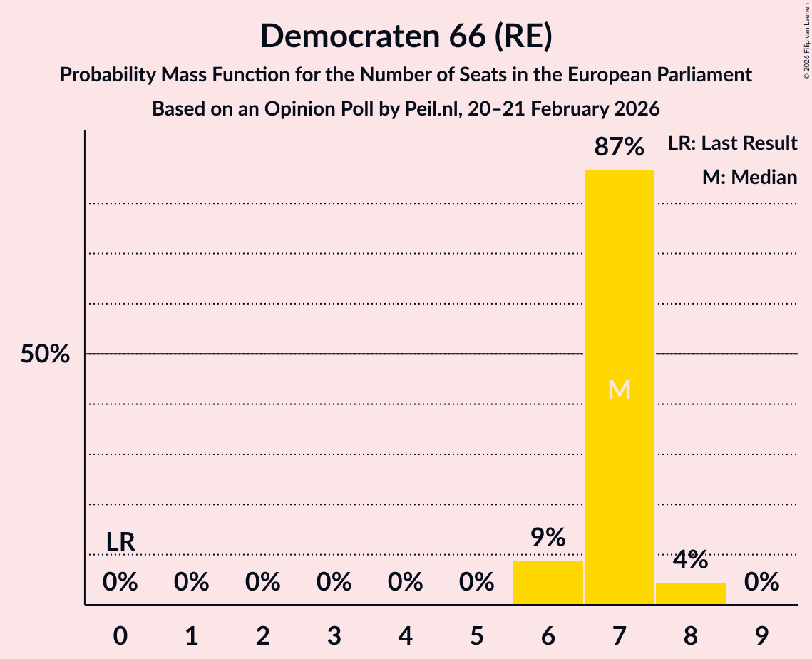
Task: Click the 9% label above the 6-seat bar
Action: tap(548, 538)
